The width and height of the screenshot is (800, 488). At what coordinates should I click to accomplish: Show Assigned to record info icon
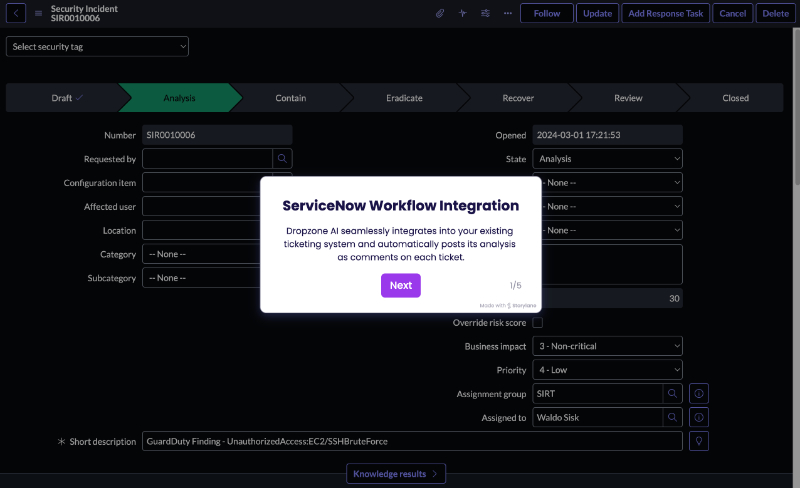click(699, 418)
